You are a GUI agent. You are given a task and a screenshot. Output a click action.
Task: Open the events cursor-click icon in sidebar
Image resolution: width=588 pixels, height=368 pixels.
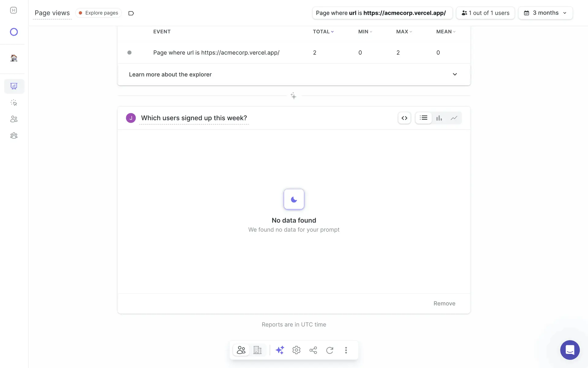pos(14,103)
